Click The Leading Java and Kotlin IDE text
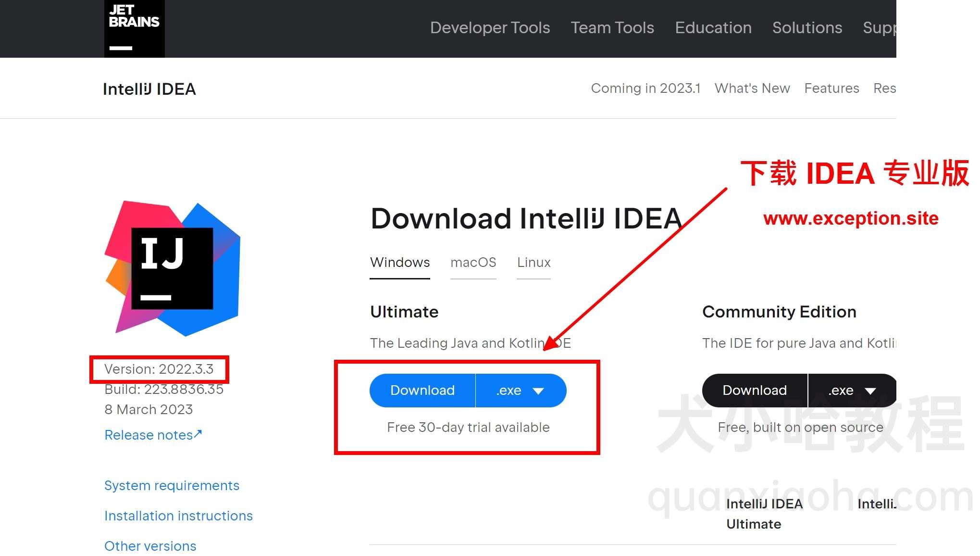Screen dimensions: 980x556 coord(471,343)
